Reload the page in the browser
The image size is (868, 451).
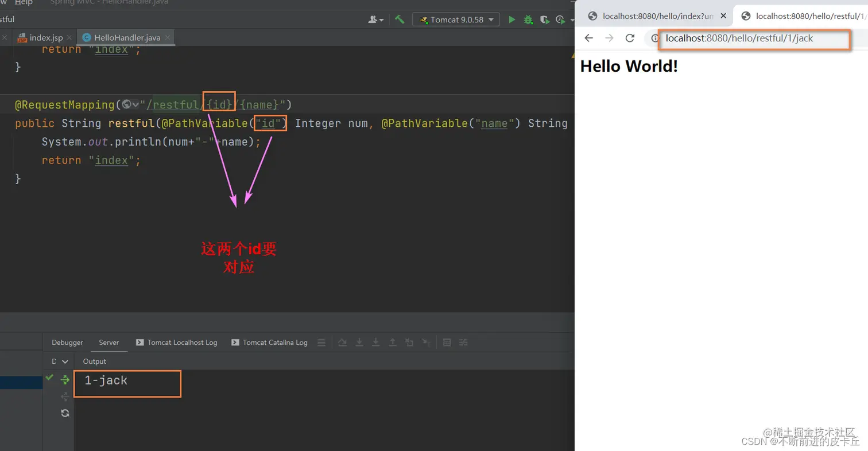click(630, 38)
